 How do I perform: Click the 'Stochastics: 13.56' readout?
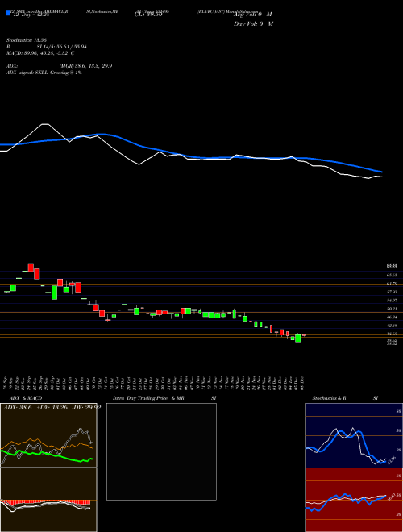coord(28,40)
